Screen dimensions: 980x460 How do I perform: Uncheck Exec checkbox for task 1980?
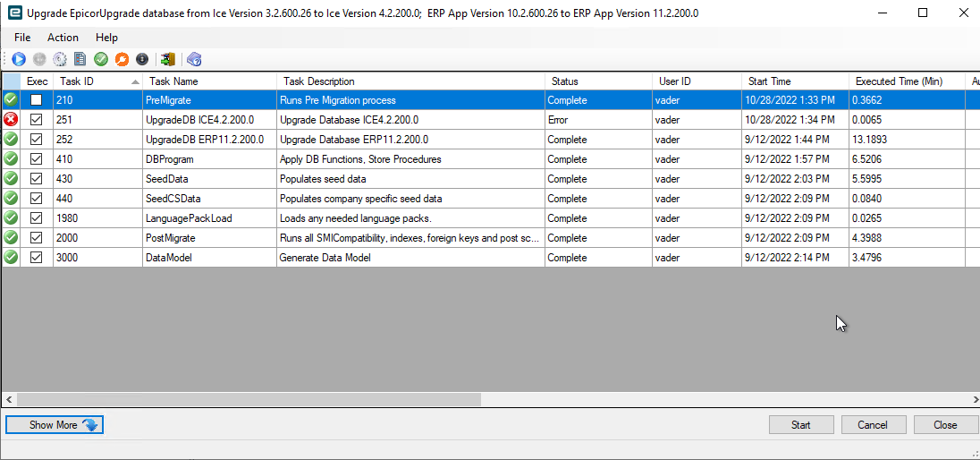(x=37, y=217)
